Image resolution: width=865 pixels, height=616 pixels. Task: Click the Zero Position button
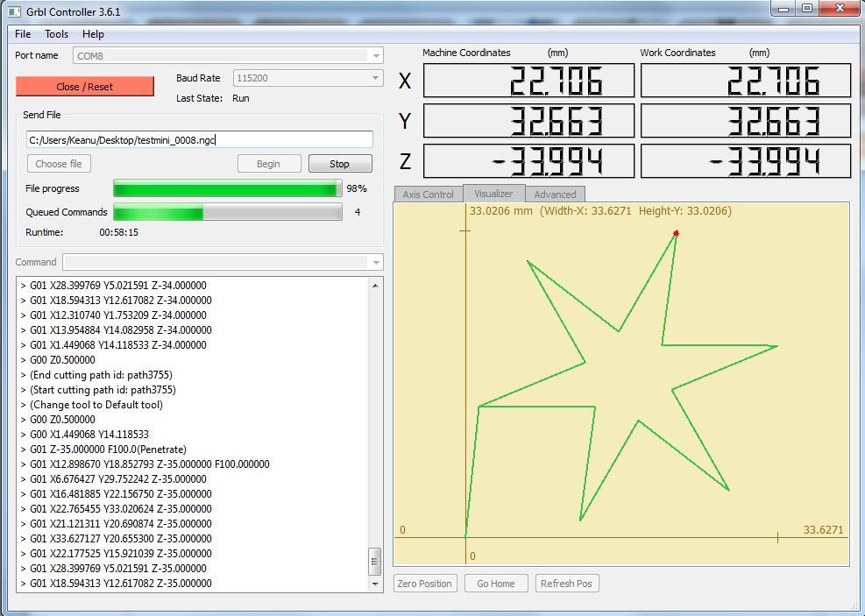[x=425, y=584]
